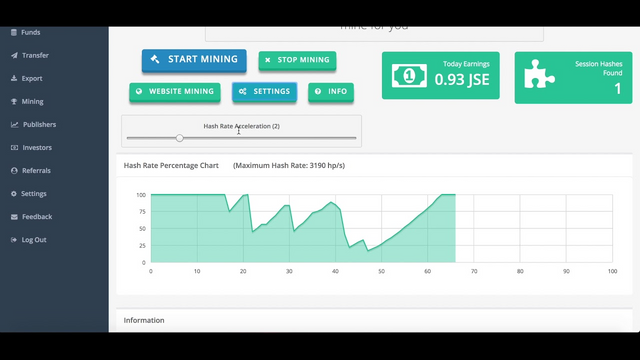Image resolution: width=640 pixels, height=360 pixels.
Task: Click the sidebar Settings gear icon
Action: pyautogui.click(x=14, y=193)
